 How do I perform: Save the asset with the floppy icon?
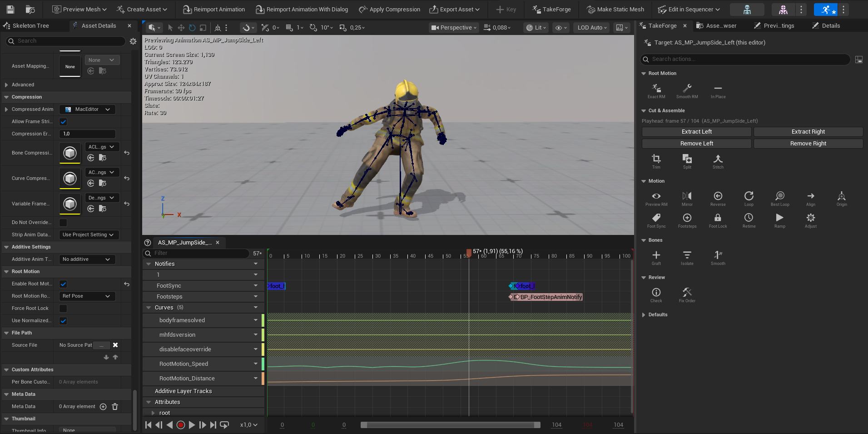[10, 9]
